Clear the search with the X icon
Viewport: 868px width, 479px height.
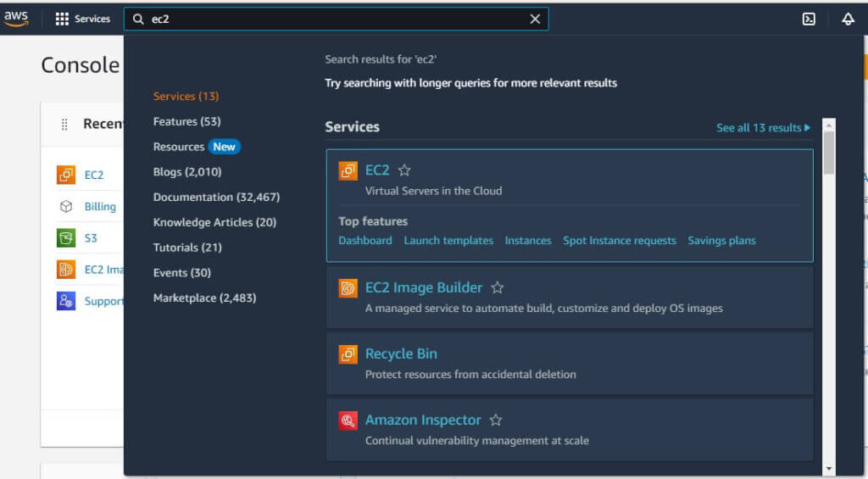pyautogui.click(x=535, y=19)
